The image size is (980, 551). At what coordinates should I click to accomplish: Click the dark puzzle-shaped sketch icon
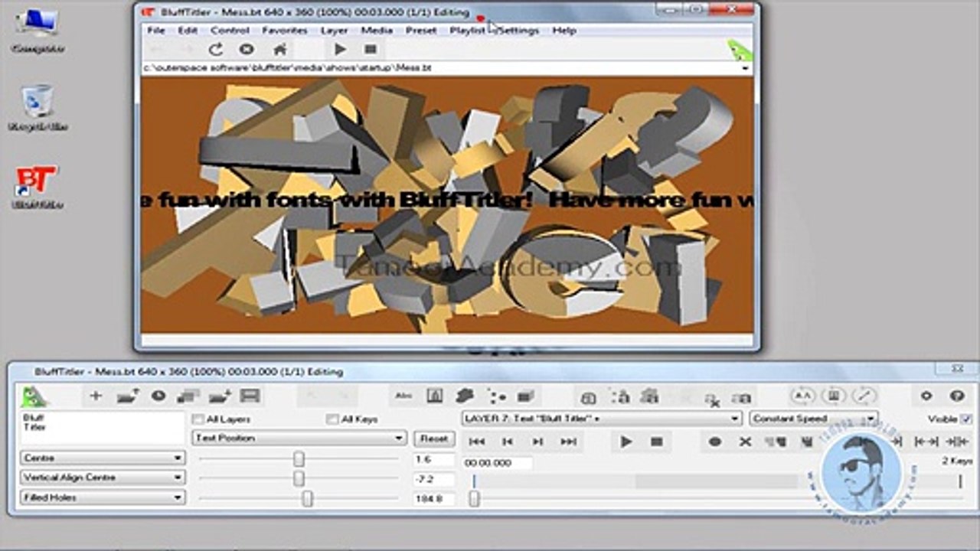pos(465,396)
